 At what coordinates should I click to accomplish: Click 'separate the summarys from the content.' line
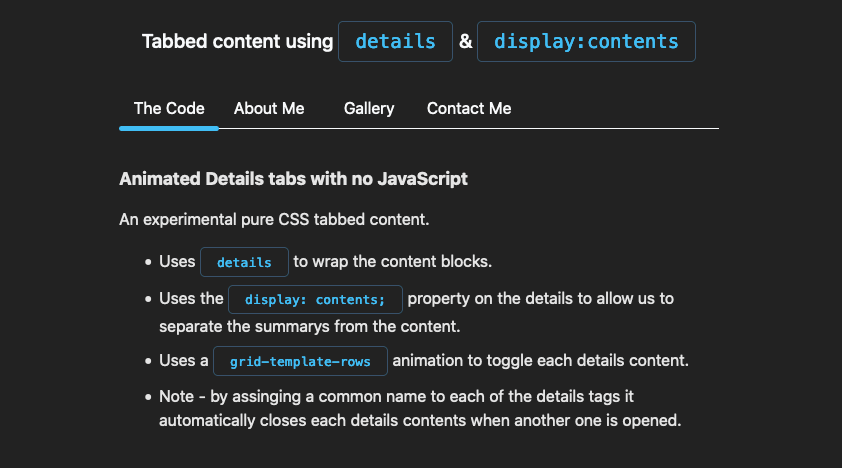[309, 326]
